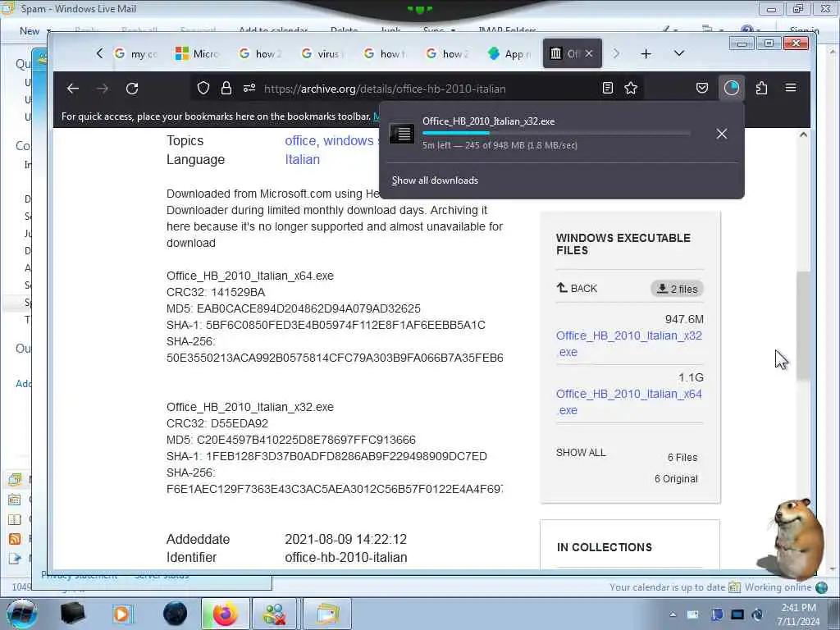Click the '6 Files' count text

click(x=682, y=458)
